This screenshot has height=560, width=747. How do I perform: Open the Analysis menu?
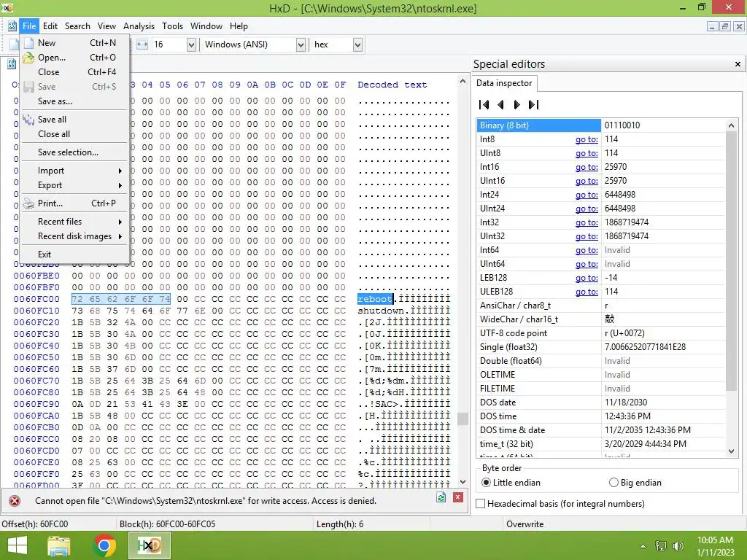[139, 26]
